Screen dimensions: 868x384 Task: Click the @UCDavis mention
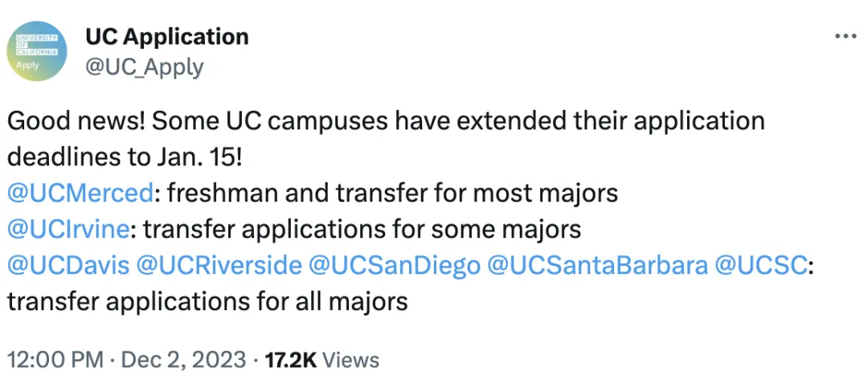tap(68, 265)
